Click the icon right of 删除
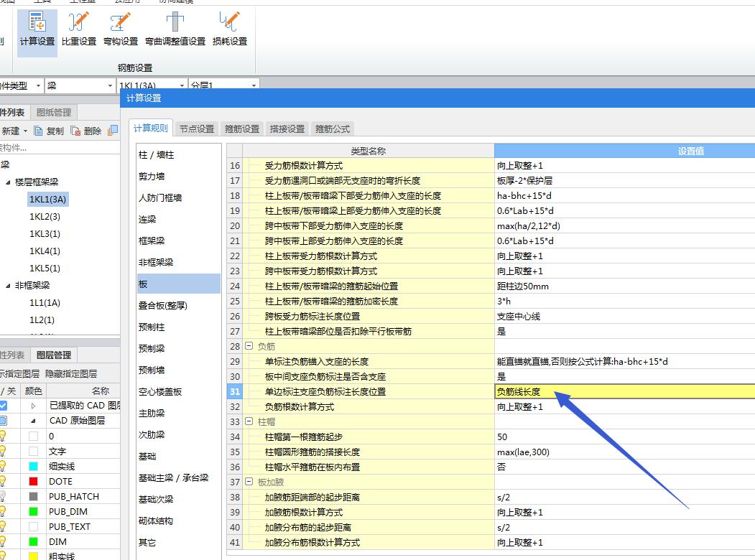This screenshot has width=755, height=560. click(x=114, y=131)
